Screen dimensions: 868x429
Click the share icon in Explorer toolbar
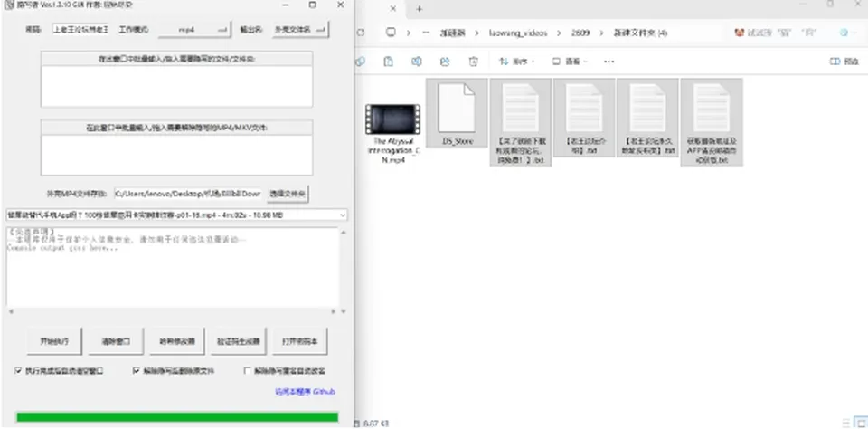click(x=445, y=62)
